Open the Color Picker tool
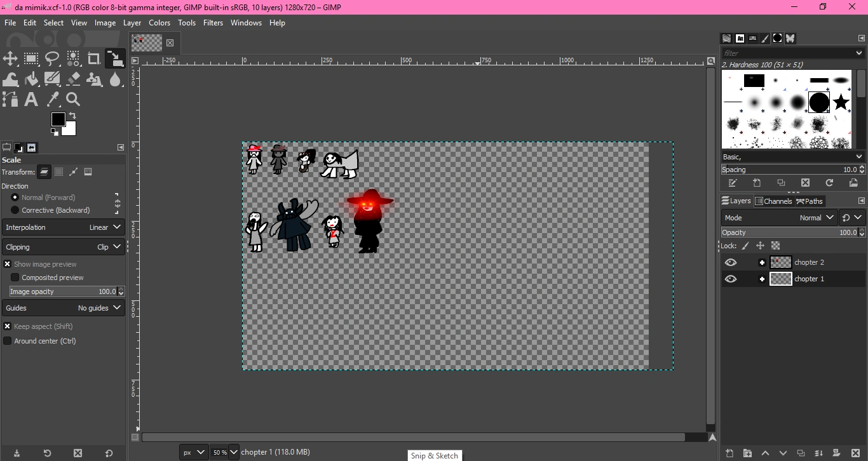Image resolution: width=868 pixels, height=461 pixels. coord(52,99)
